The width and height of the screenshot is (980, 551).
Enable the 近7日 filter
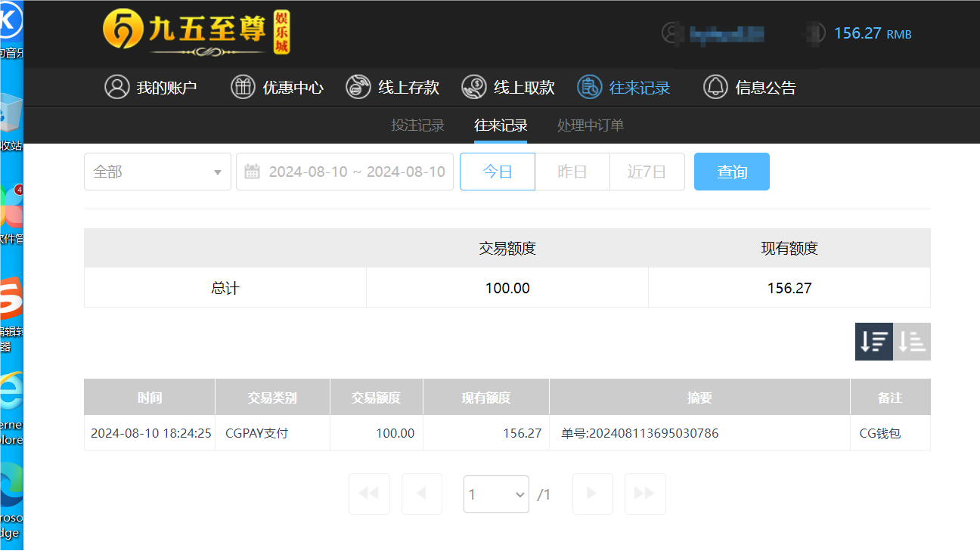point(647,171)
